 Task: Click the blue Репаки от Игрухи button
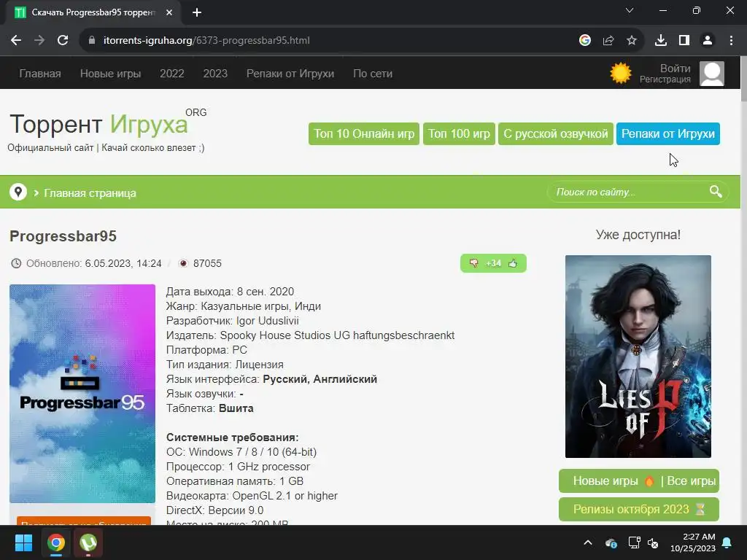click(x=668, y=134)
